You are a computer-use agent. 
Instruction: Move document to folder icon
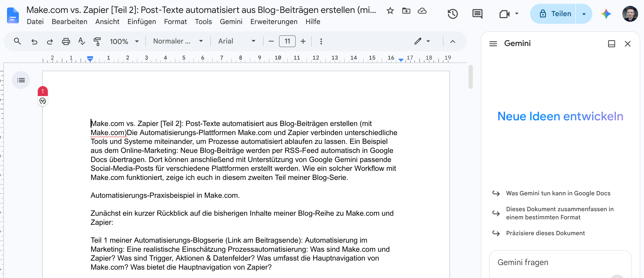406,11
